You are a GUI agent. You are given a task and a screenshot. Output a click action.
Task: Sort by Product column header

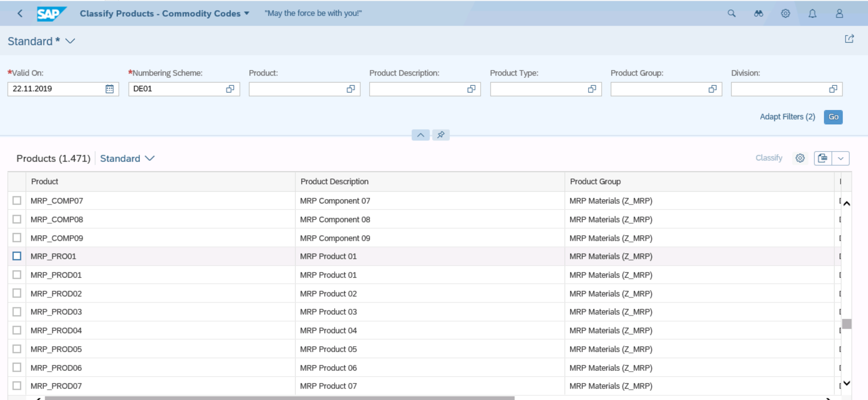(160, 181)
